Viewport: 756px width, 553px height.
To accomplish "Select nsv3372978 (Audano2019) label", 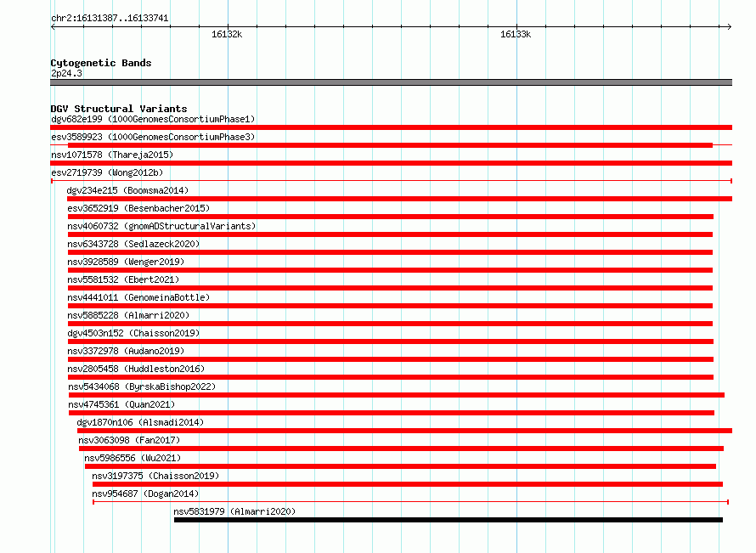I will [x=126, y=351].
